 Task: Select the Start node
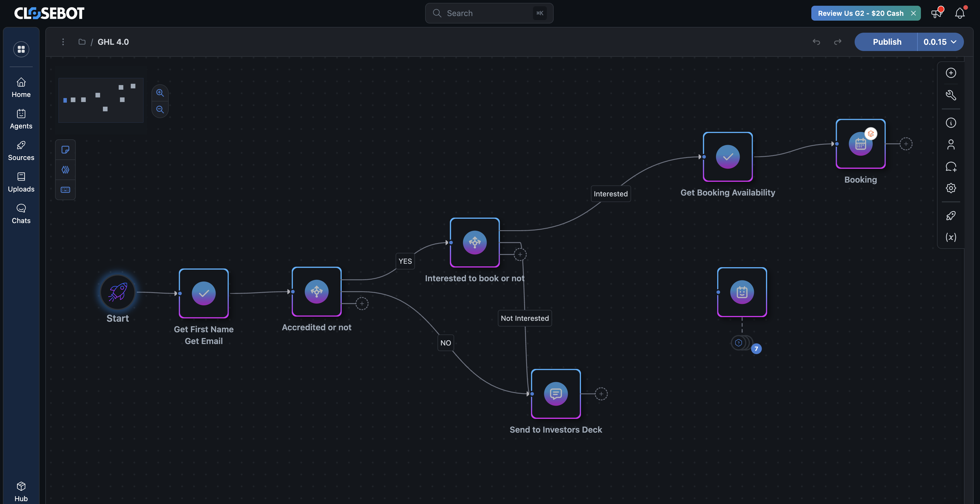(x=118, y=292)
